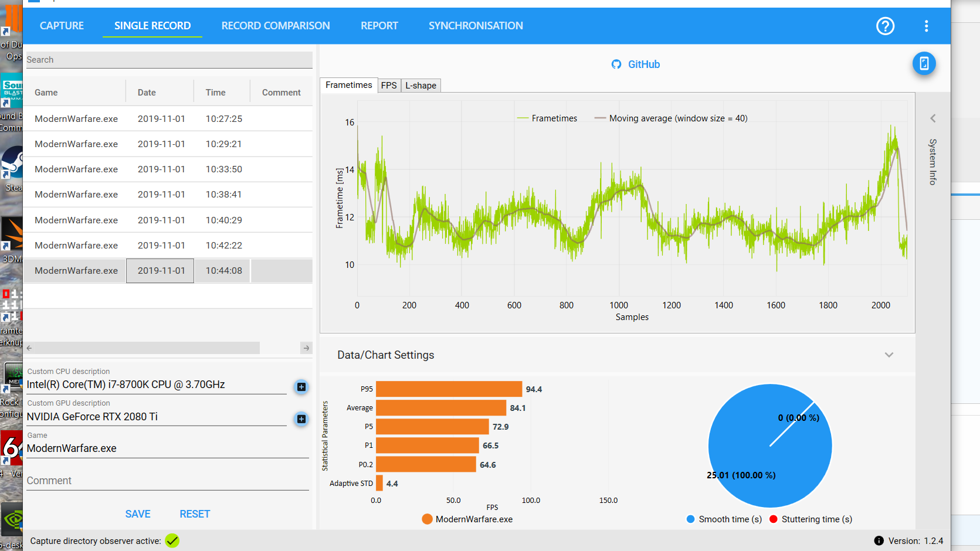Click the record list horizontal scrollbar
This screenshot has height=551, width=980.
147,348
